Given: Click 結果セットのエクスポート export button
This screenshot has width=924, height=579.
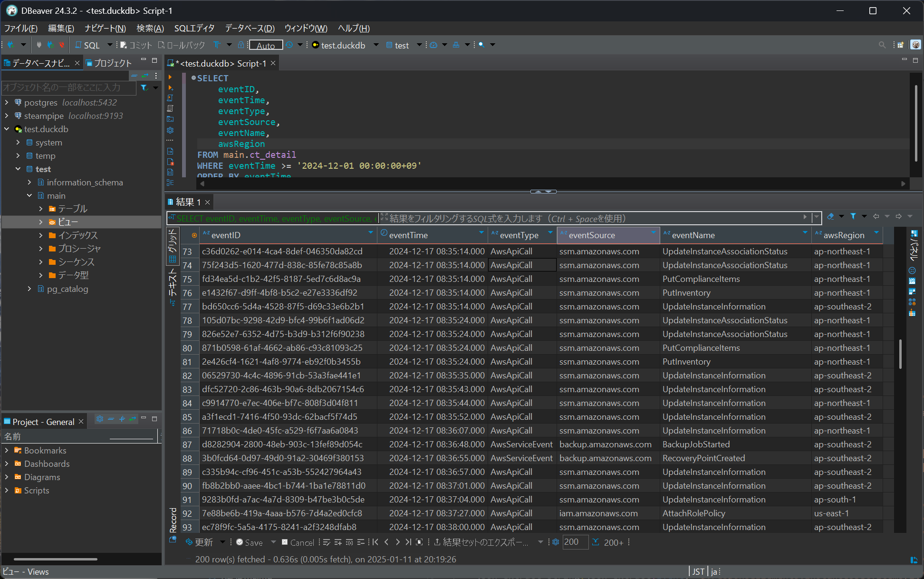Looking at the screenshot, I should pyautogui.click(x=481, y=542).
